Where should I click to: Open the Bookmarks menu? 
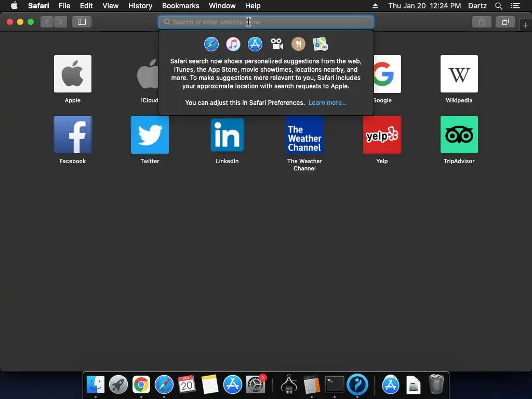click(x=180, y=6)
